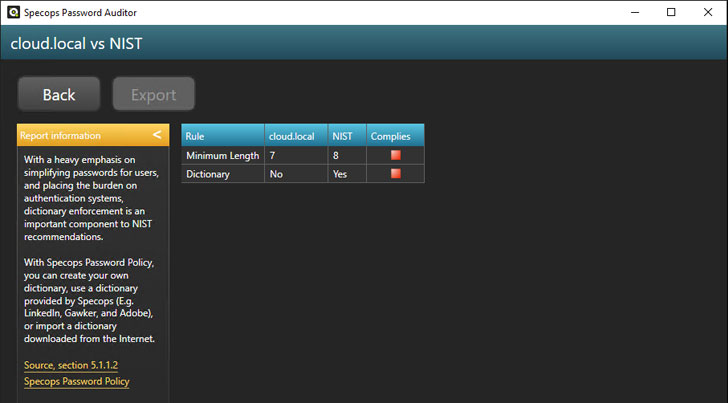Maximize the Specops Password Auditor window

pyautogui.click(x=671, y=12)
